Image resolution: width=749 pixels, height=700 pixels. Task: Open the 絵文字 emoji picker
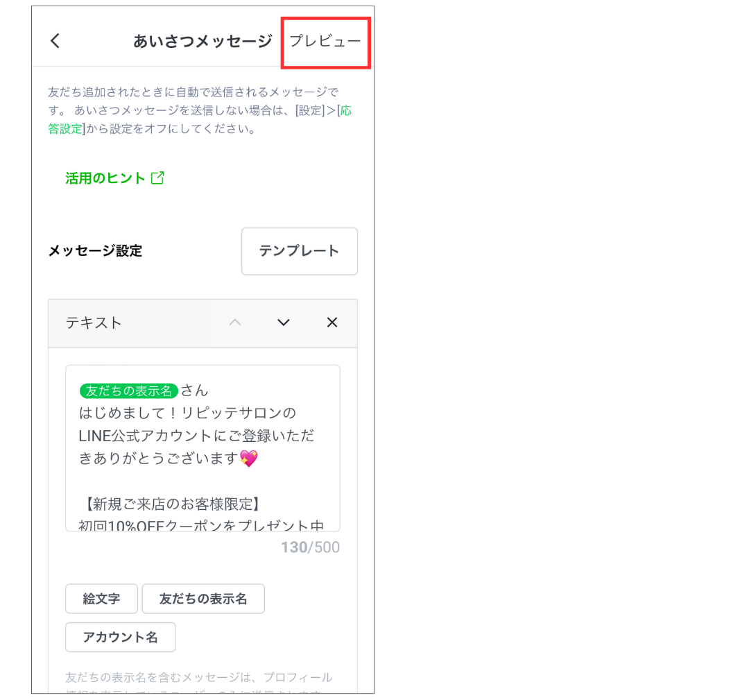[101, 599]
